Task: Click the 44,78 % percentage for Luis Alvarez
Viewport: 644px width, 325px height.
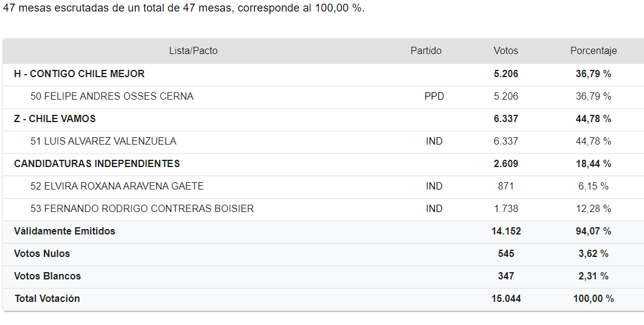Action: click(x=593, y=142)
